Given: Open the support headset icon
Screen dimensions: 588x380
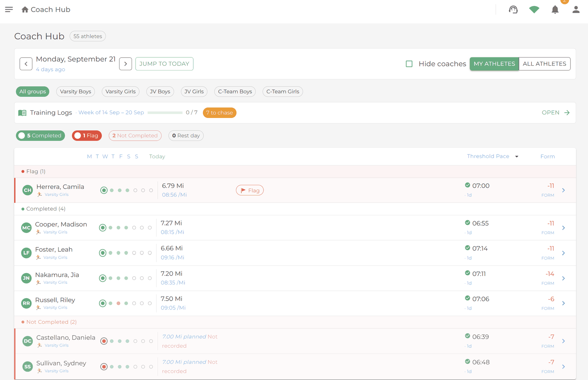Looking at the screenshot, I should pos(513,10).
